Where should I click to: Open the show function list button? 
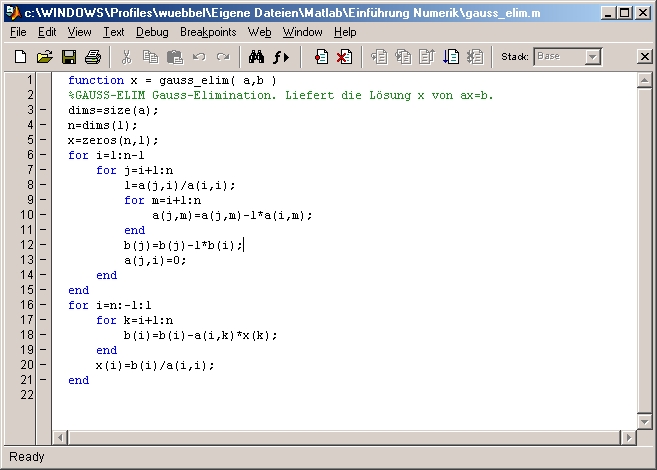pyautogui.click(x=281, y=57)
